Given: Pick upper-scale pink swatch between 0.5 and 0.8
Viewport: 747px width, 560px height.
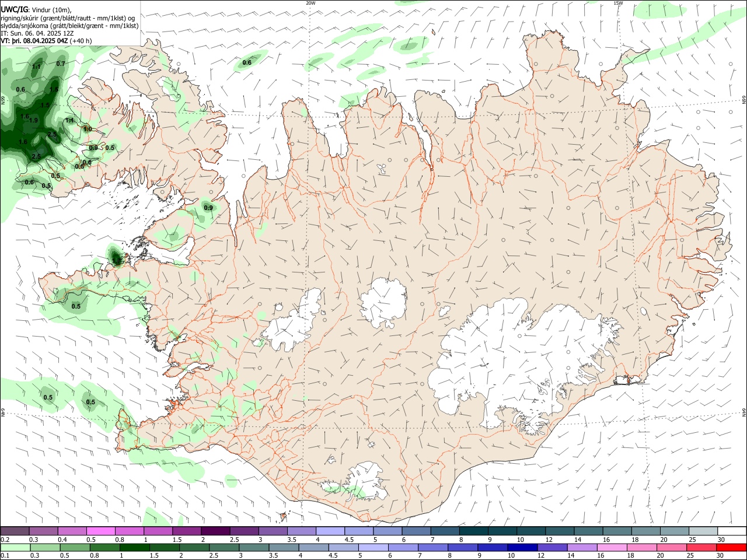Looking at the screenshot, I should coord(100,531).
